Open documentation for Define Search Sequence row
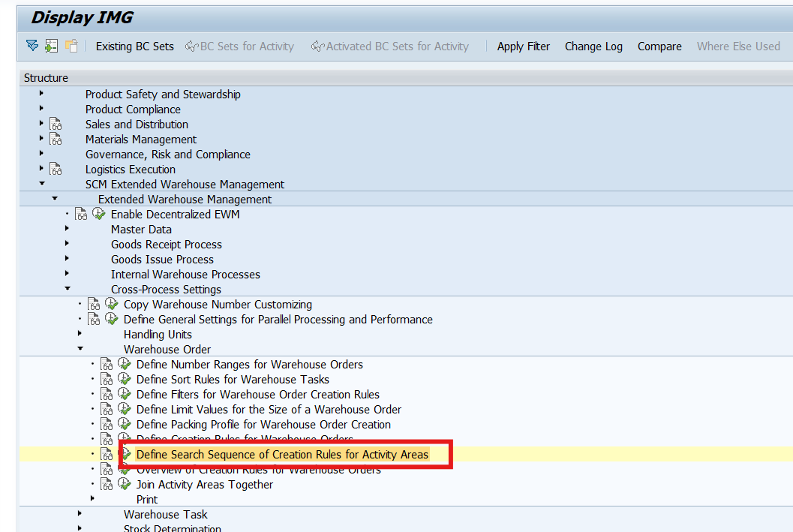The width and height of the screenshot is (793, 532). (x=107, y=455)
